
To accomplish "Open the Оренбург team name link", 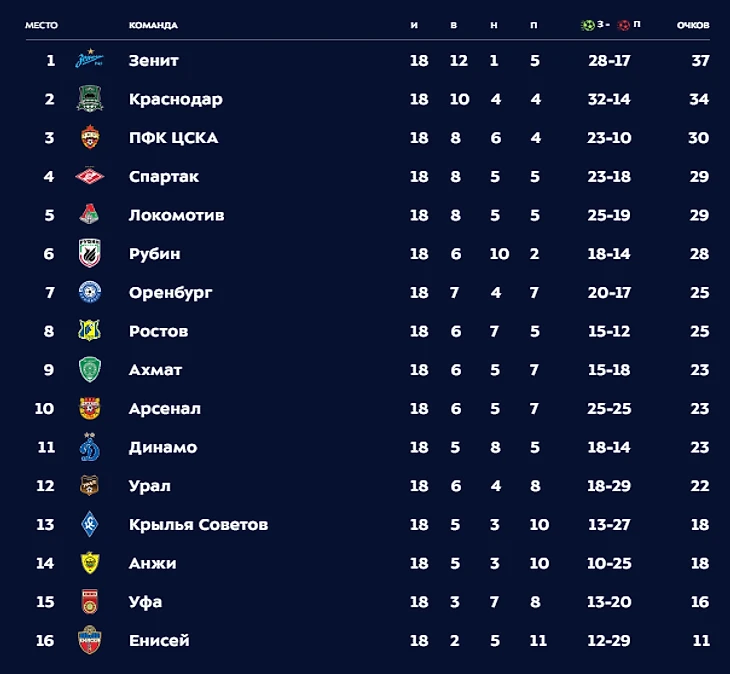I will point(170,293).
